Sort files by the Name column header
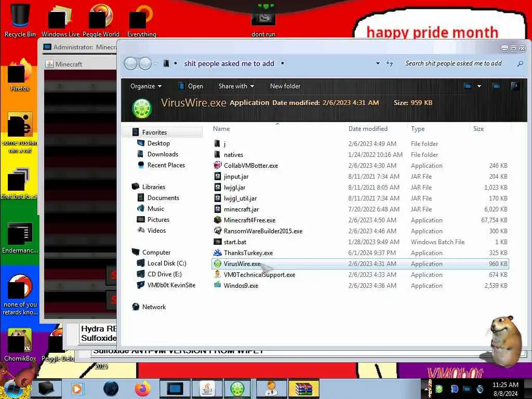532x399 pixels. point(221,129)
